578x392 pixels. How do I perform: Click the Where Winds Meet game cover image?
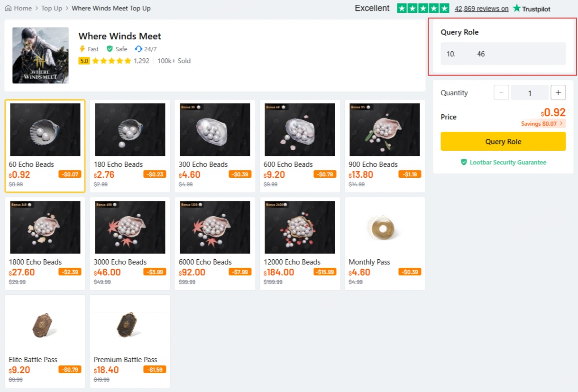point(41,55)
